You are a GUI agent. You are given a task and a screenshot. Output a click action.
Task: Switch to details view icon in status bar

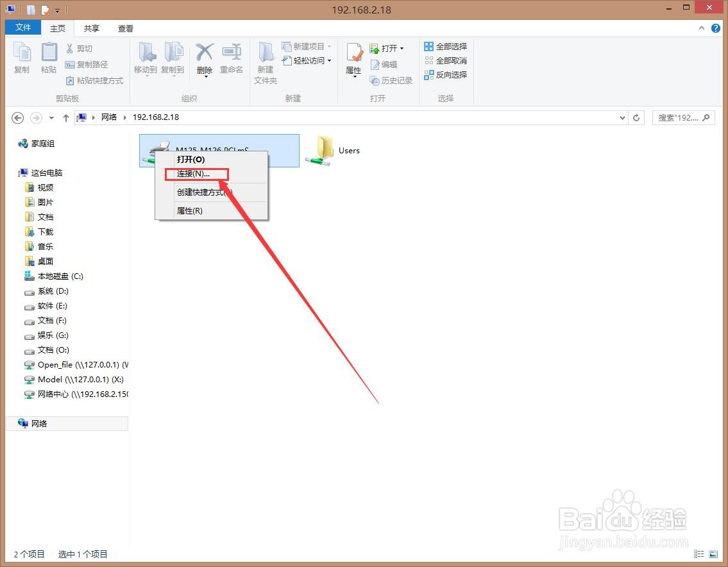[x=698, y=554]
